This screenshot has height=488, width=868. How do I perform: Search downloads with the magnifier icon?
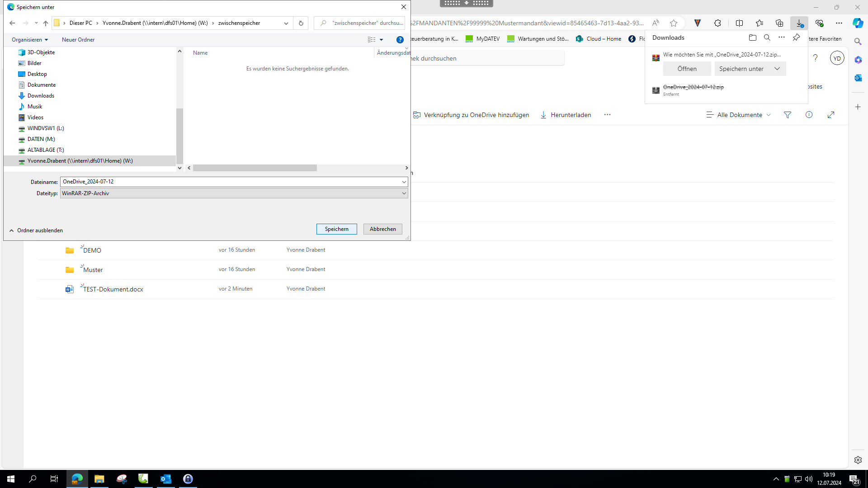tap(767, 38)
